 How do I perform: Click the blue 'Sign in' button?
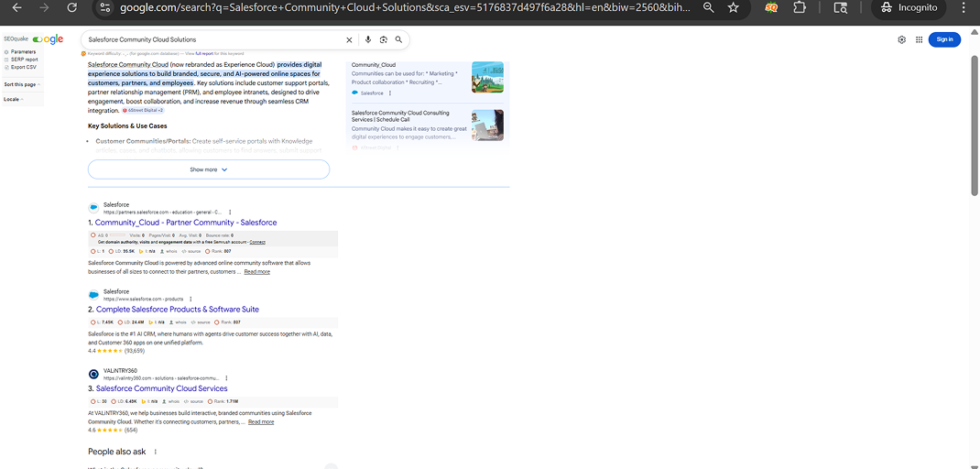944,39
